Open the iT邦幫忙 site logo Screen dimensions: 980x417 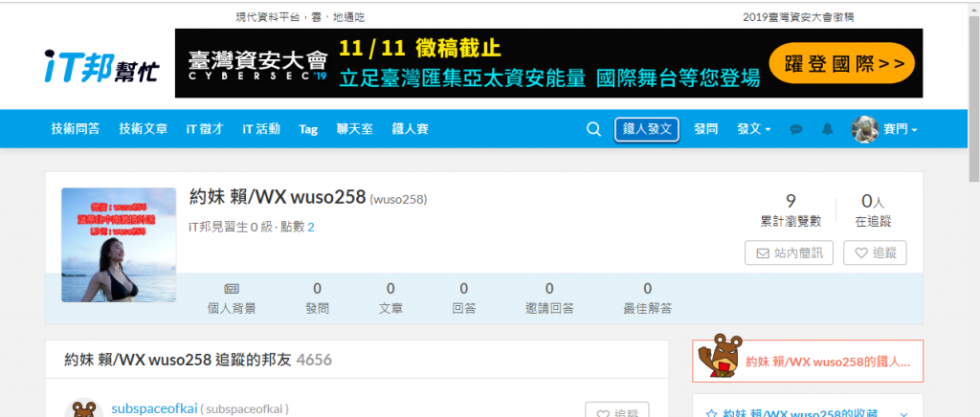pos(101,66)
